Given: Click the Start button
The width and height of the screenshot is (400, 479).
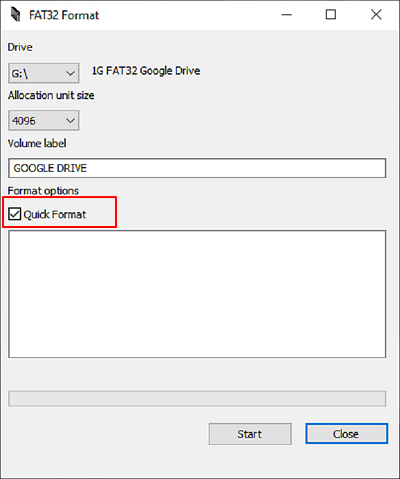Looking at the screenshot, I should point(250,434).
